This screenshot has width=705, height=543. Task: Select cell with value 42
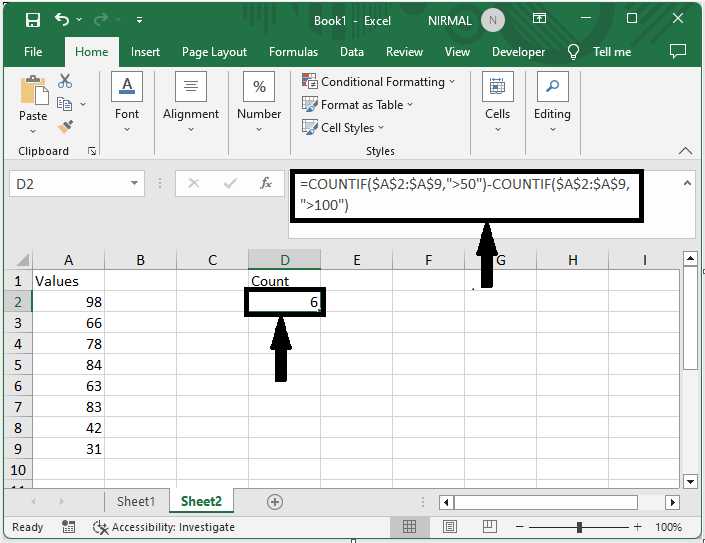[68, 428]
